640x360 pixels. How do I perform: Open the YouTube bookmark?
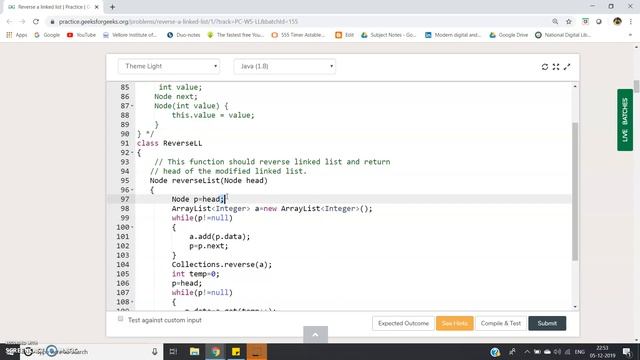point(81,35)
